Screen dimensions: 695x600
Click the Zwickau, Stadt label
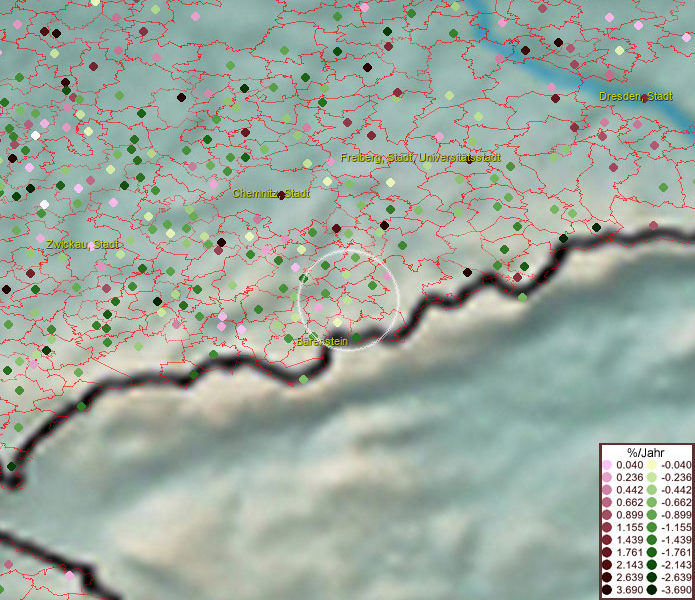[82, 244]
